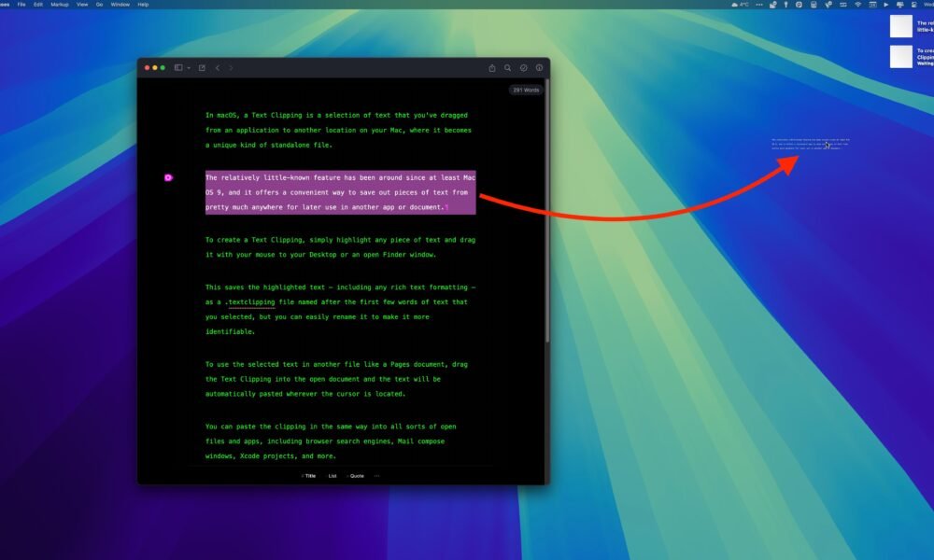The image size is (934, 560).
Task: Toggle the sidebar panel icon
Action: [x=178, y=68]
